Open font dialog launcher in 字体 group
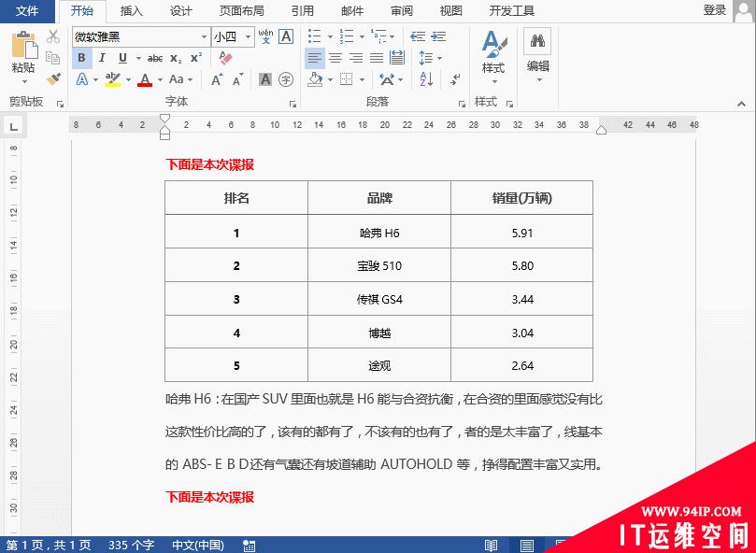The width and height of the screenshot is (756, 553). click(292, 104)
